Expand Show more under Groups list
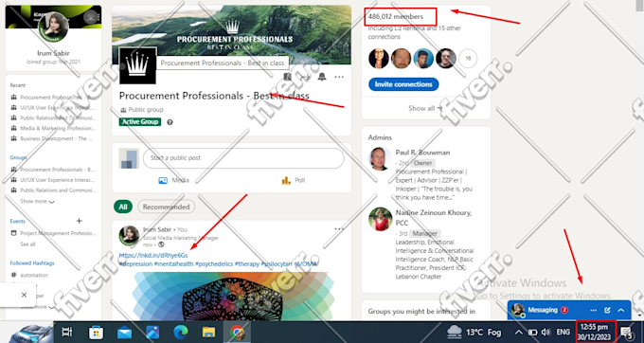The image size is (644, 343). point(37,201)
